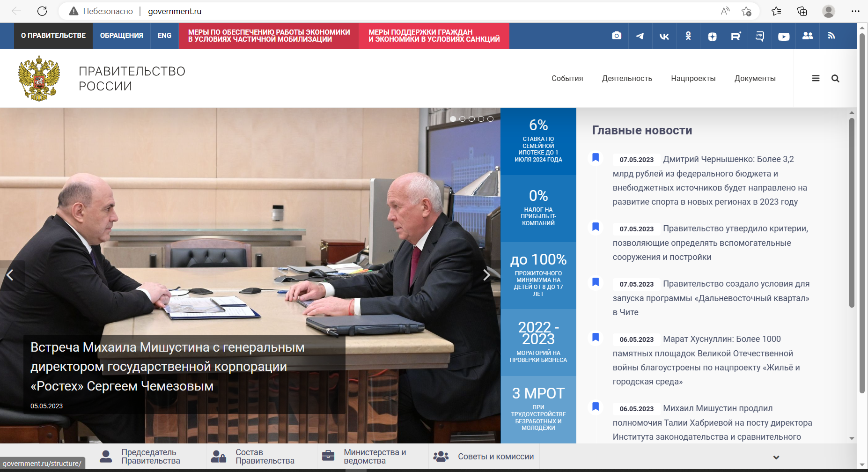Select the third carousel slide dot
868x472 pixels.
click(471, 119)
